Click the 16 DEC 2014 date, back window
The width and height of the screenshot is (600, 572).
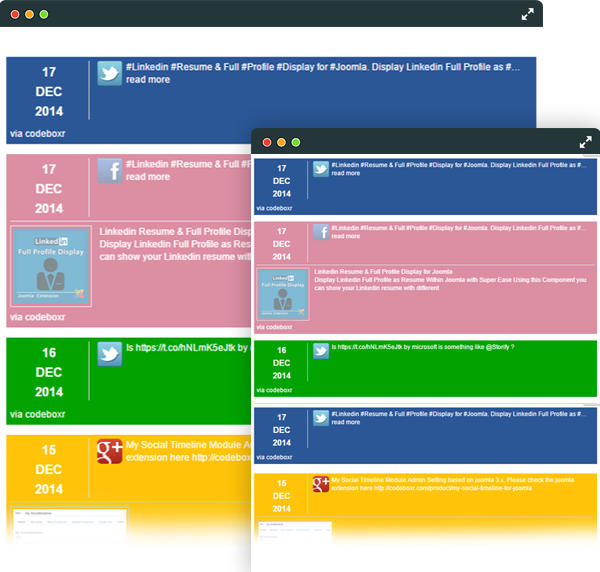(x=49, y=372)
